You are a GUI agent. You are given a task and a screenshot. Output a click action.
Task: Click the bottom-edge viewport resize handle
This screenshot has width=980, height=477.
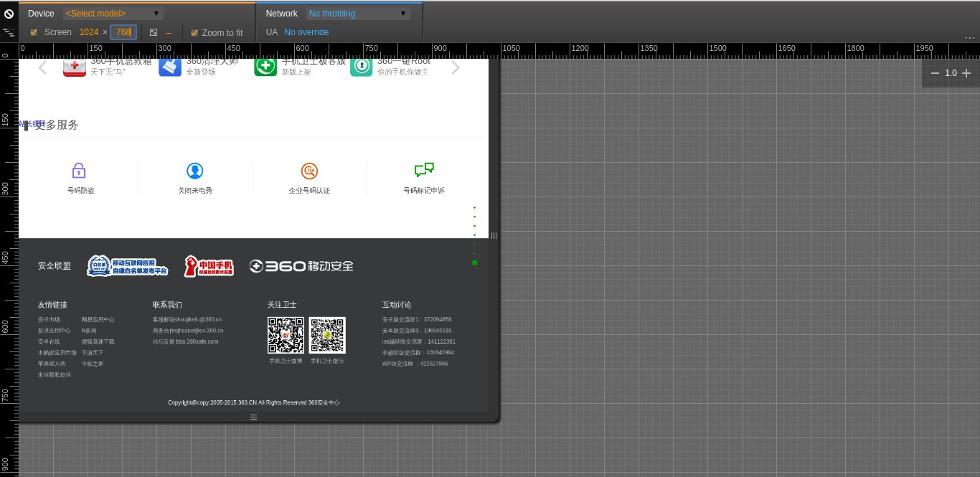click(253, 417)
